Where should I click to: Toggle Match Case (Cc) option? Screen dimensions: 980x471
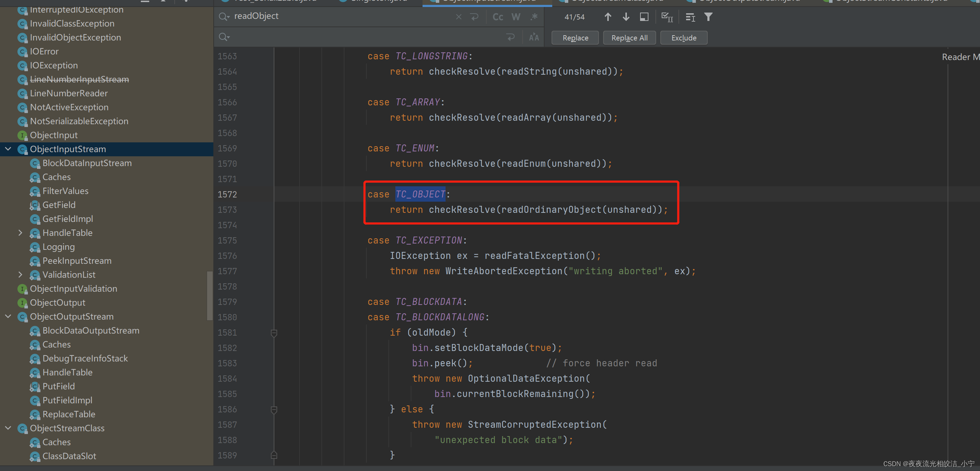[497, 17]
